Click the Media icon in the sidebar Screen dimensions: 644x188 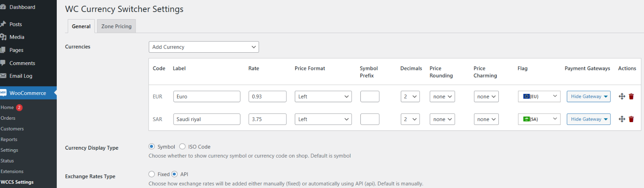tap(3, 37)
